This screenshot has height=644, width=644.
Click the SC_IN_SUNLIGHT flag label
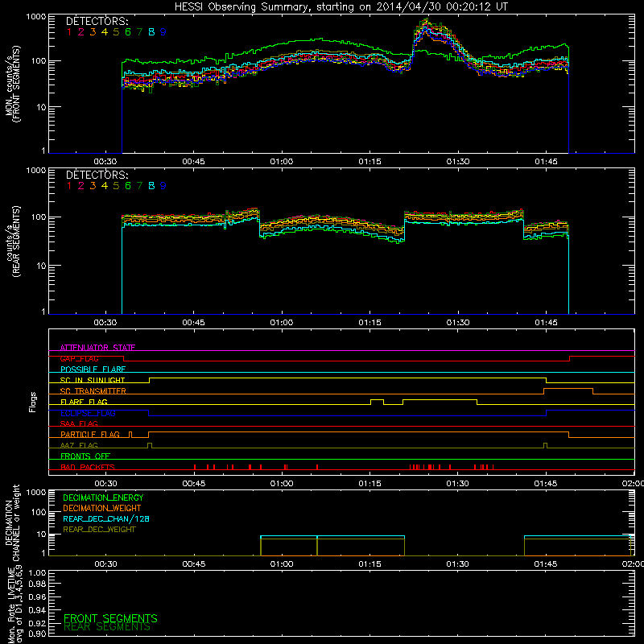[x=93, y=380]
